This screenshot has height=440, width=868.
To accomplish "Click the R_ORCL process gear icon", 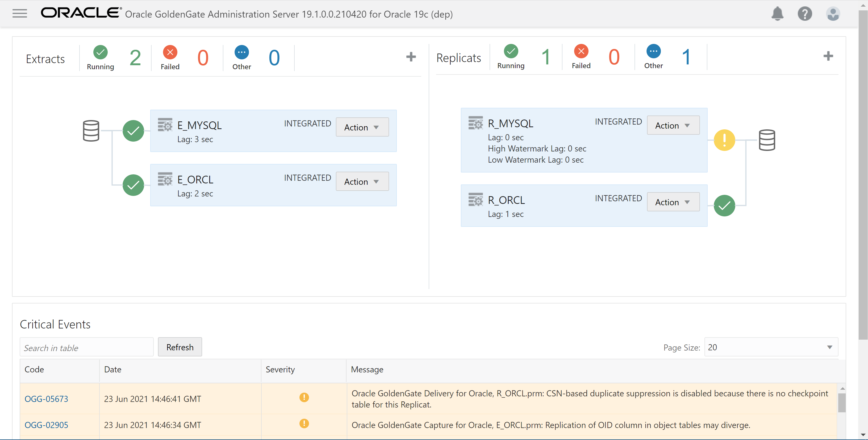I will 476,200.
